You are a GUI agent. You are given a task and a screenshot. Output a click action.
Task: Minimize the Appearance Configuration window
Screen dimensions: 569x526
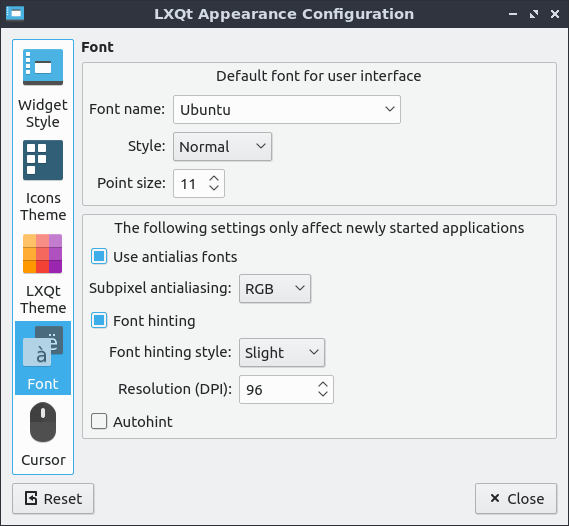(x=513, y=14)
